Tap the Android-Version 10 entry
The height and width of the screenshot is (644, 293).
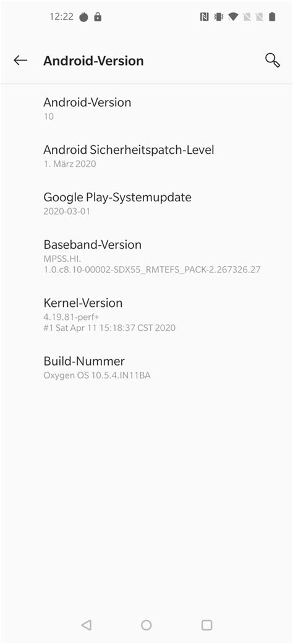coord(146,109)
